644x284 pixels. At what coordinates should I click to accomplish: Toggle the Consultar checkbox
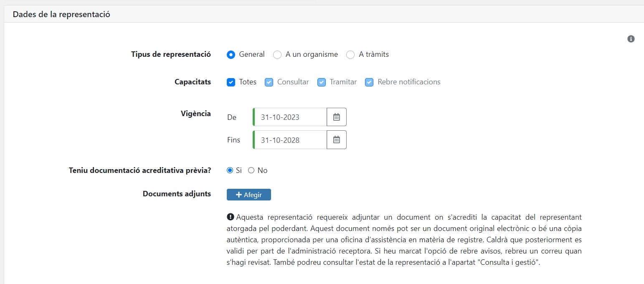269,82
